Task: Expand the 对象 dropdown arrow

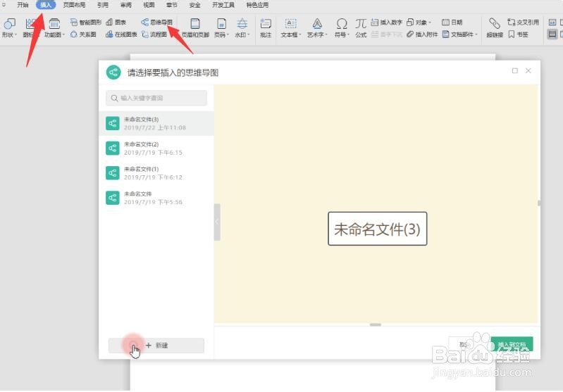Action: coord(430,23)
